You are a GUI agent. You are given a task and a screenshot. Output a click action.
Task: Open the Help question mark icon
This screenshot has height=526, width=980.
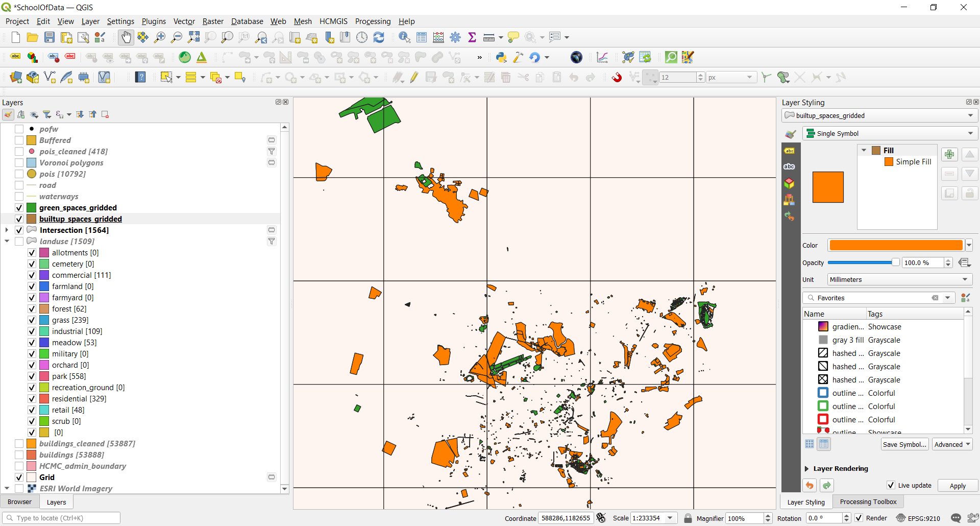click(140, 78)
